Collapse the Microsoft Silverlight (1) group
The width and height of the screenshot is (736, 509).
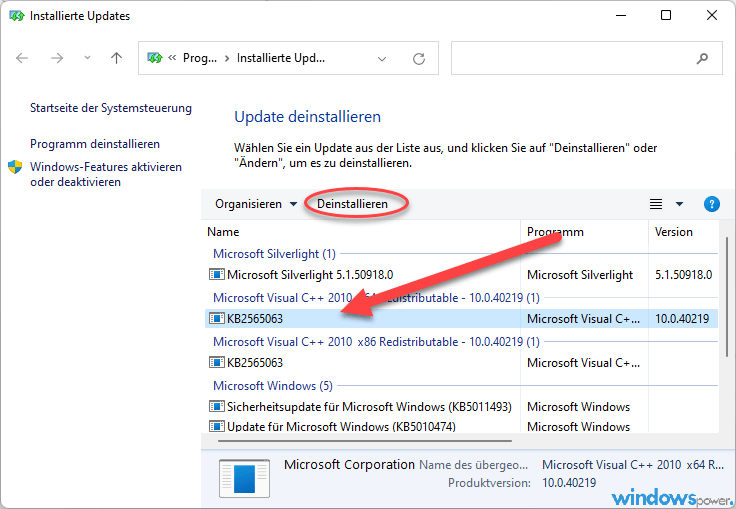[274, 254]
